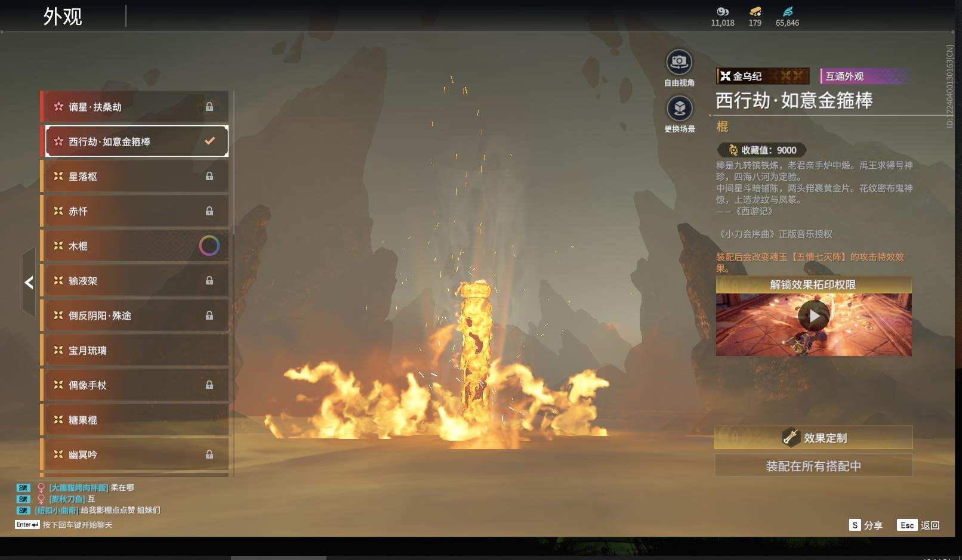This screenshot has height=560, width=962.
Task: Click the channel icon beside the 互 message
Action: point(23,499)
